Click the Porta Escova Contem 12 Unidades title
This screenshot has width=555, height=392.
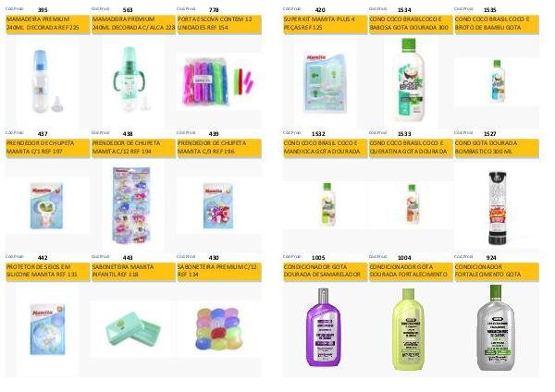tap(218, 23)
